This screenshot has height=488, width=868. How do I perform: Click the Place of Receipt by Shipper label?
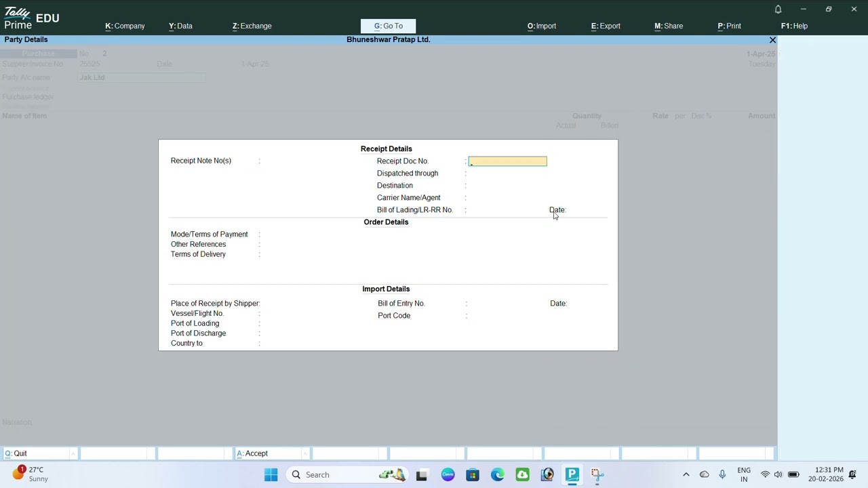click(215, 304)
